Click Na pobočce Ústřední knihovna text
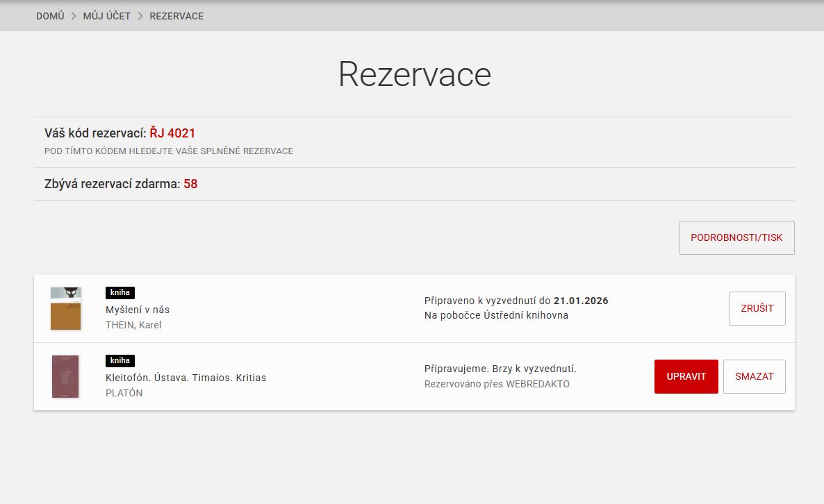Image resolution: width=824 pixels, height=504 pixels. click(x=496, y=315)
